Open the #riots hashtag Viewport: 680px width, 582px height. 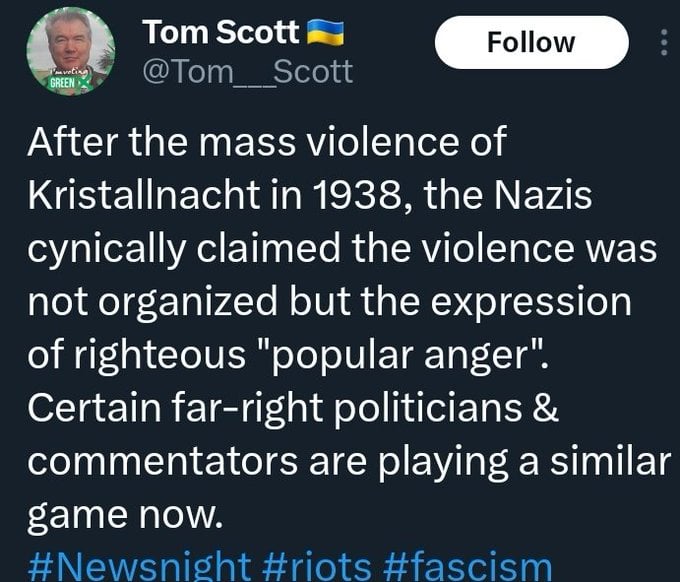click(x=317, y=566)
